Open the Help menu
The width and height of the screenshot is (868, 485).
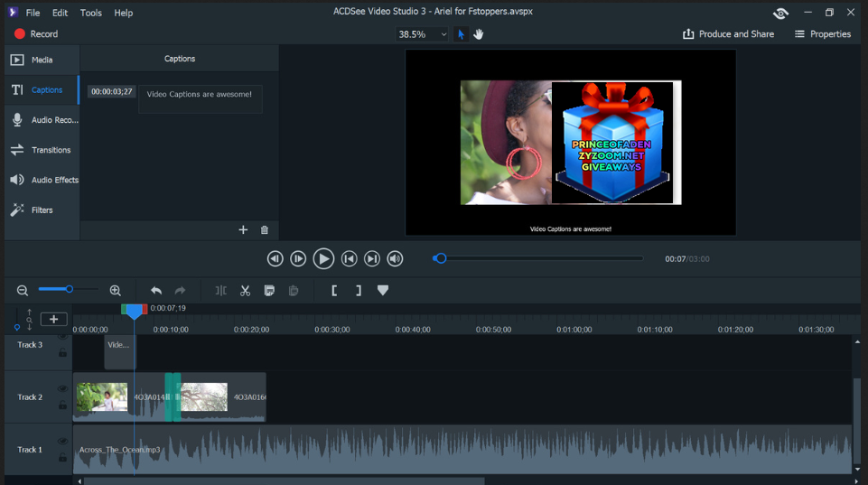(124, 12)
